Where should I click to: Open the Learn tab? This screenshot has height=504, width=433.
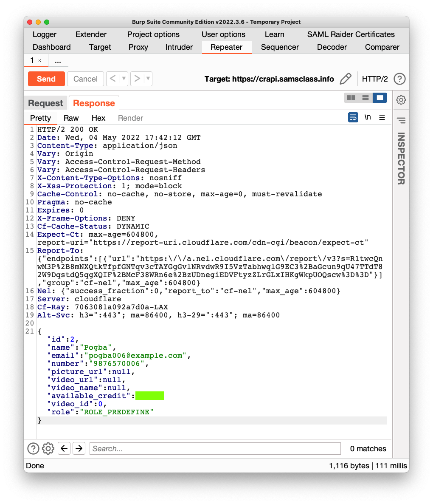pos(274,34)
